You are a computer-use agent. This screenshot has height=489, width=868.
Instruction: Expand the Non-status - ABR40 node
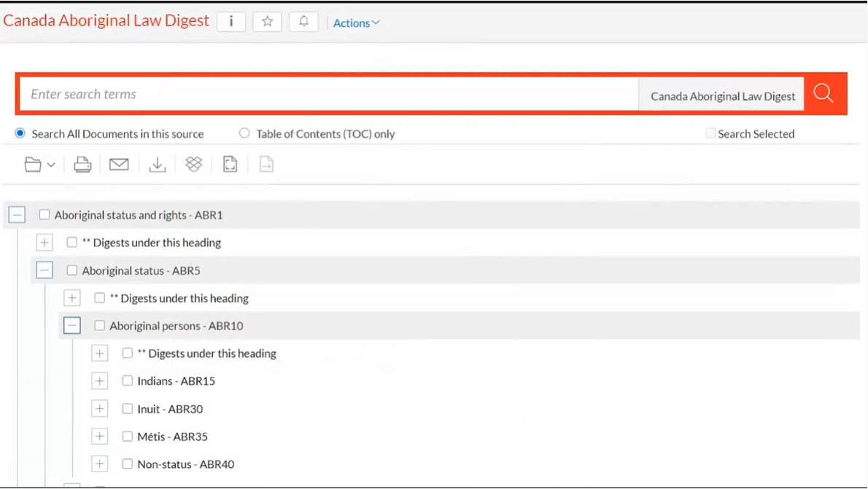pyautogui.click(x=100, y=464)
